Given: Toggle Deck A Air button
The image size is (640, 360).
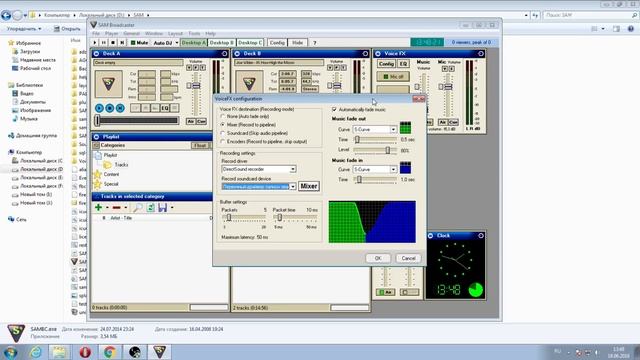Looking at the screenshot, I should (x=191, y=121).
